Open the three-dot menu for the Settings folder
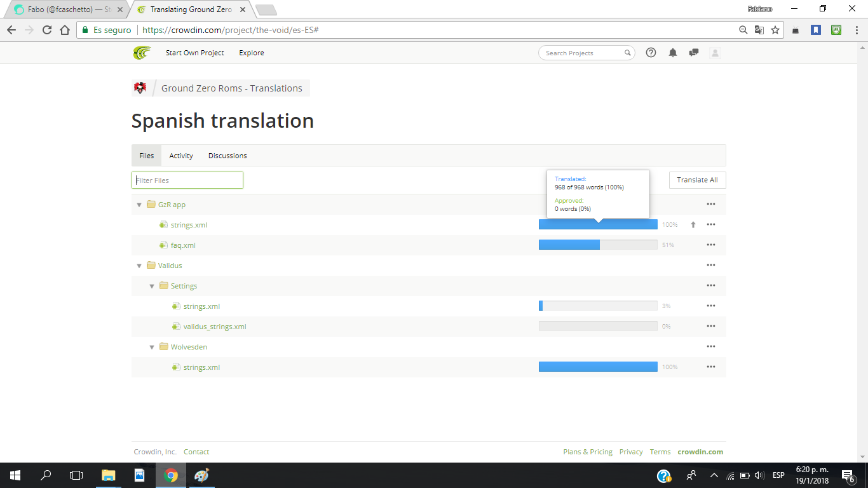868x488 pixels. tap(711, 286)
